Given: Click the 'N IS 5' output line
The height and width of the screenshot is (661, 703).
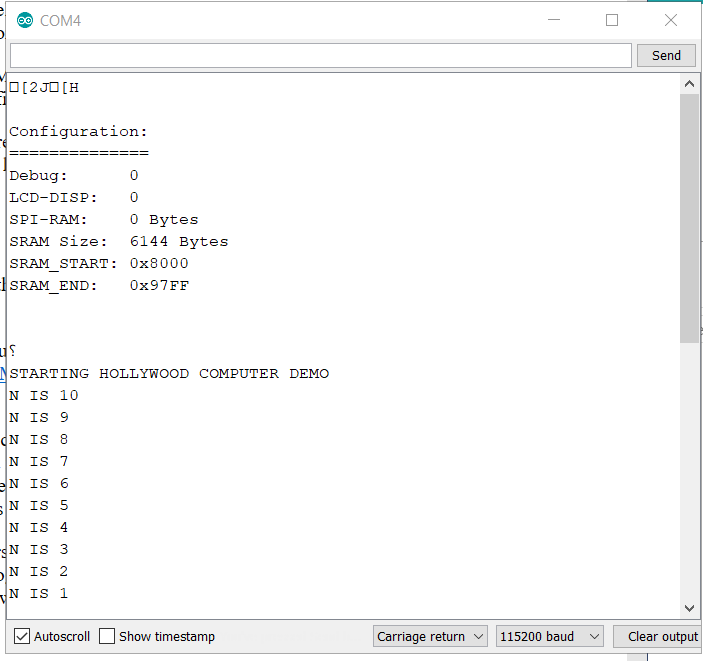Looking at the screenshot, I should click(x=39, y=506).
